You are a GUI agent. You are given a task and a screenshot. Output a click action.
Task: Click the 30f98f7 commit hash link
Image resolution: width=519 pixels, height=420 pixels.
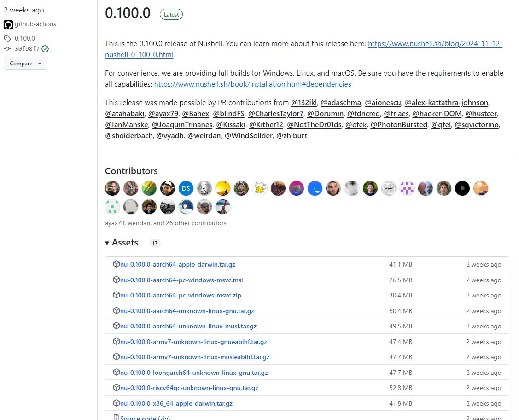(27, 49)
